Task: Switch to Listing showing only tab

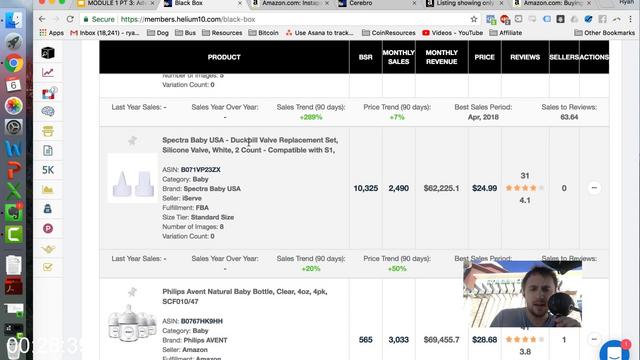Action: pos(464,3)
